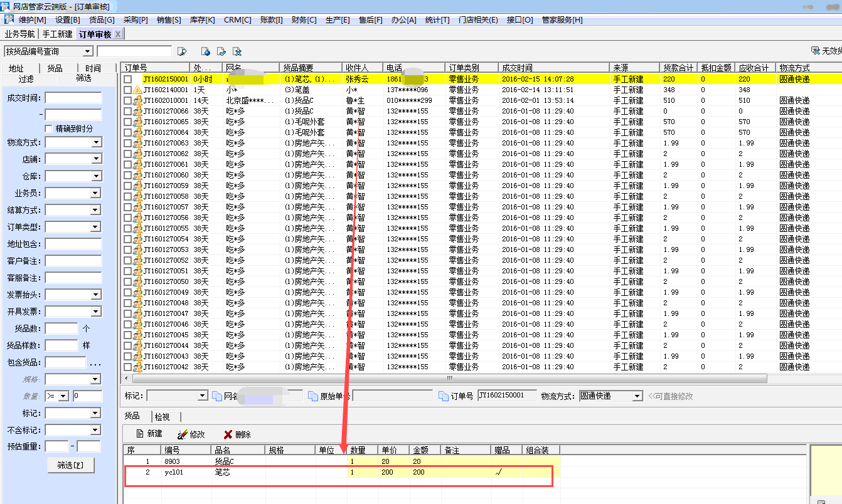
Task: Click status icon on order JY1601270066
Action: point(138,112)
